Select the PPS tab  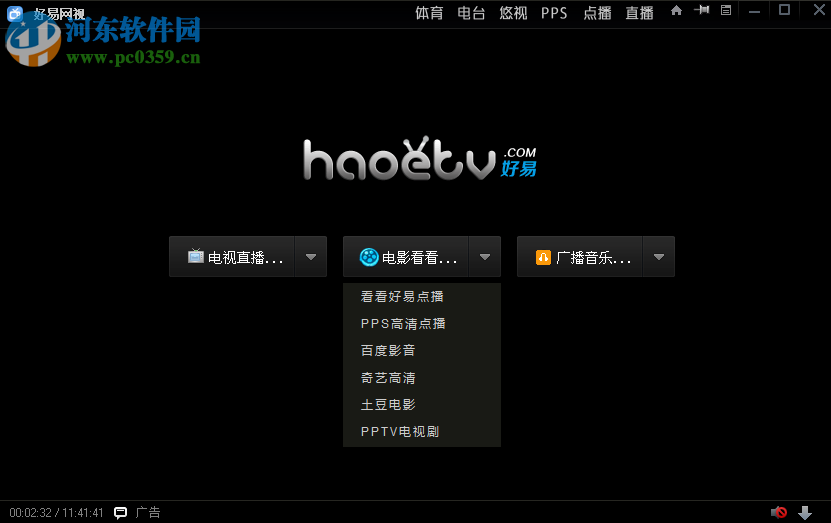pos(554,13)
